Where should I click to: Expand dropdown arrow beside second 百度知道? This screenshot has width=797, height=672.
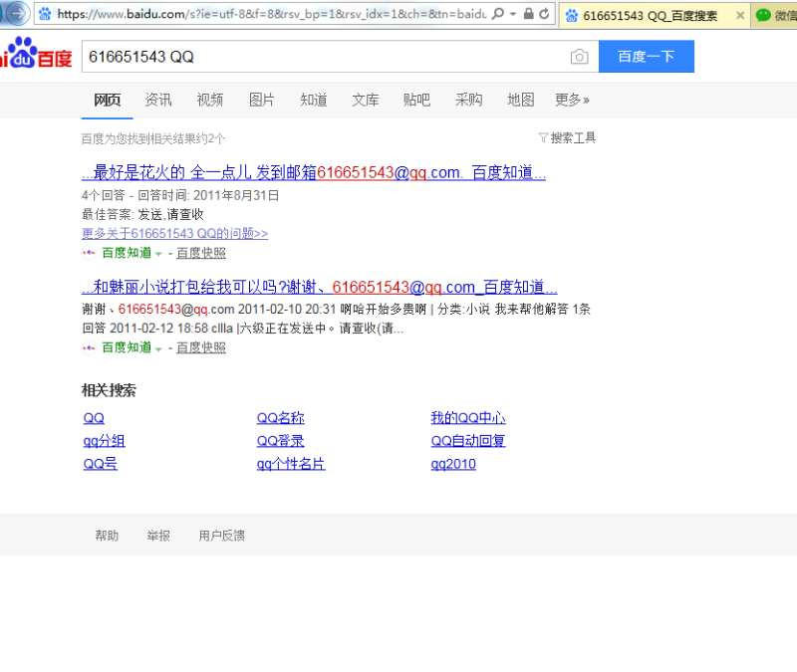click(x=158, y=348)
